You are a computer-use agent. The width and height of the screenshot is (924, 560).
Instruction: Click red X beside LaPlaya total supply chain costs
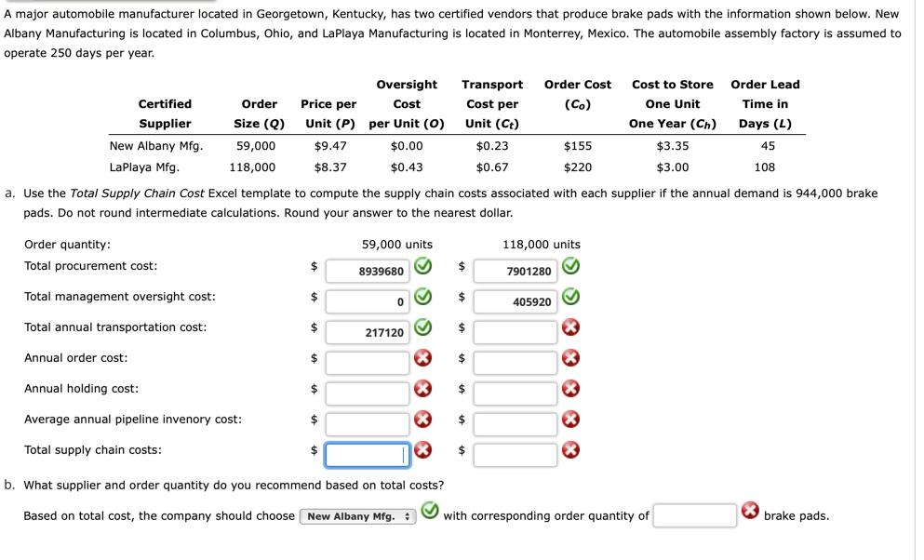(570, 450)
